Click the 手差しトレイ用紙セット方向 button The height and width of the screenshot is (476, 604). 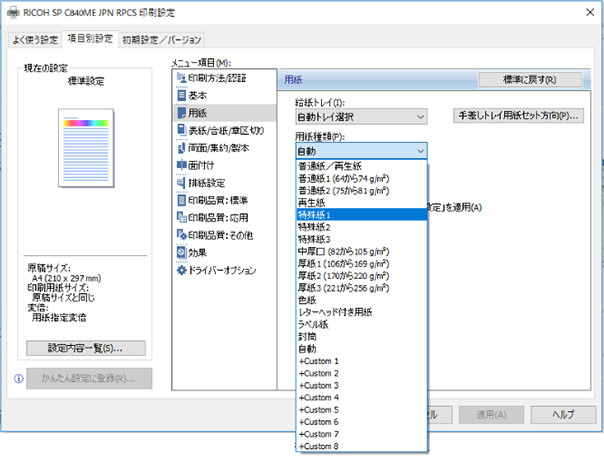click(516, 118)
